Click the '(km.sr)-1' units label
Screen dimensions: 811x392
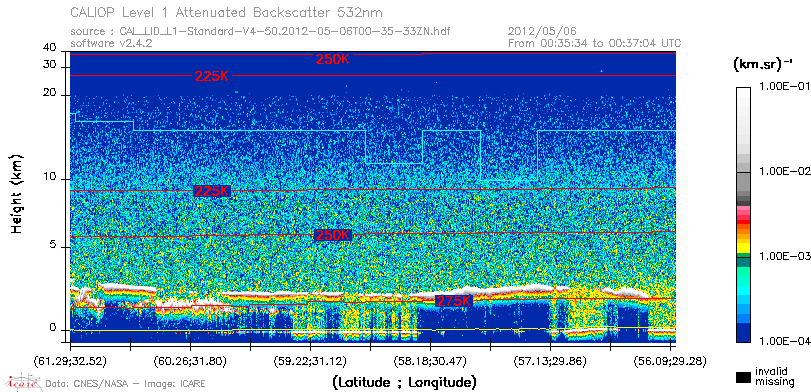(762, 64)
